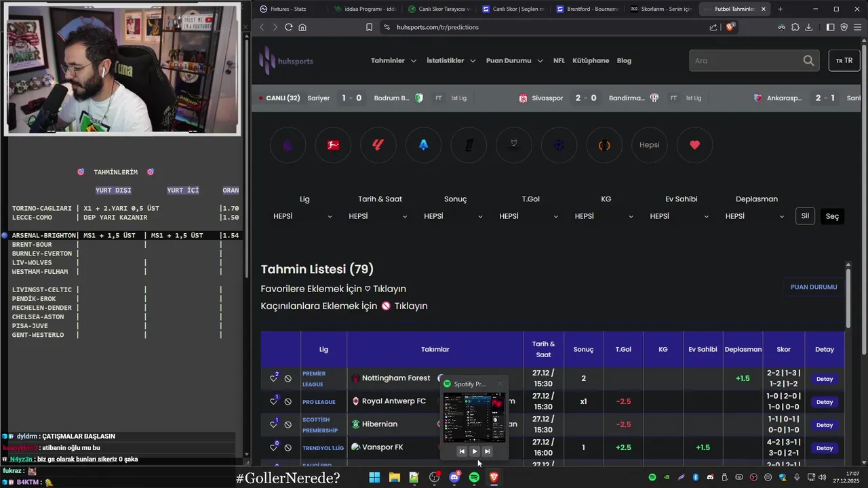The width and height of the screenshot is (868, 488).
Task: Select the LaLiga league filter icon
Action: (378, 145)
